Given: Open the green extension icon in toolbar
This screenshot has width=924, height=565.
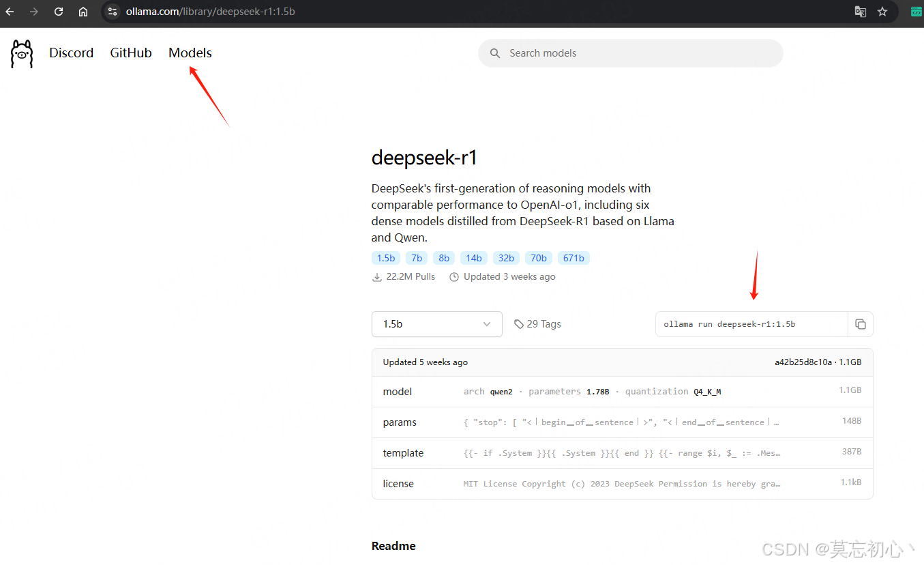Looking at the screenshot, I should tap(916, 12).
